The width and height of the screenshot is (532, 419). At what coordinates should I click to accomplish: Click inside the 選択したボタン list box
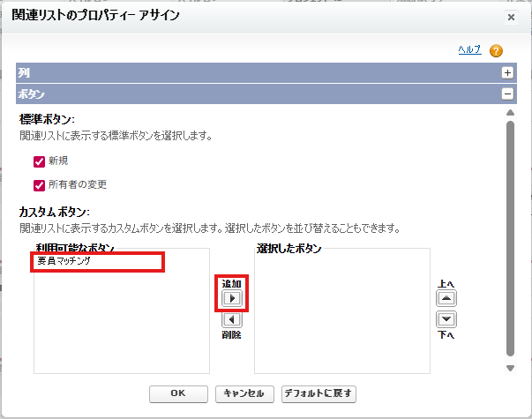click(x=341, y=318)
